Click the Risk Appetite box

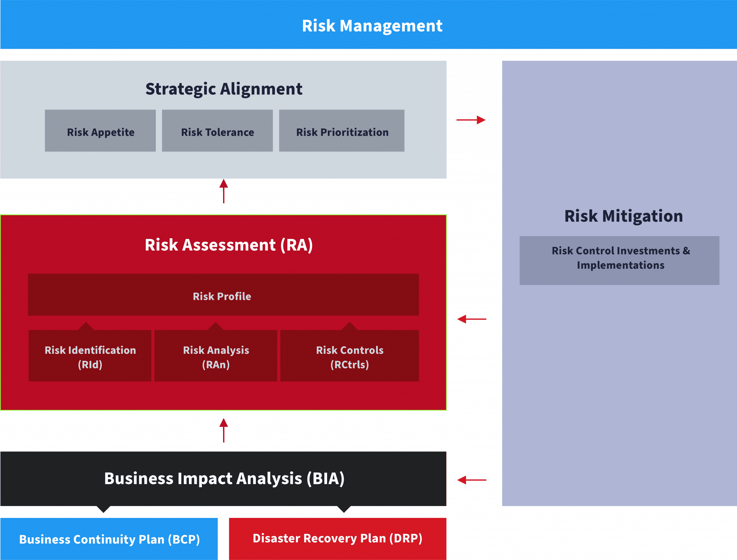pos(100,131)
